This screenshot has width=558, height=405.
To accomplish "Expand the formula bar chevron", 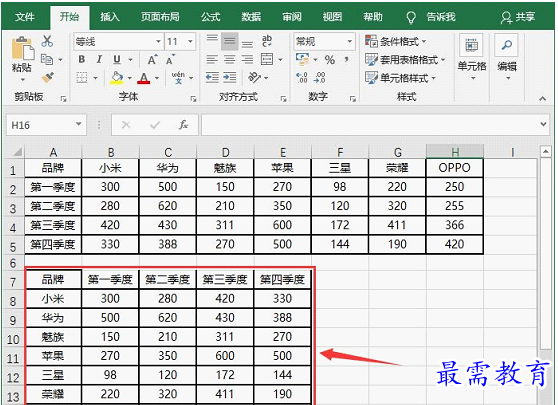I will click(543, 124).
